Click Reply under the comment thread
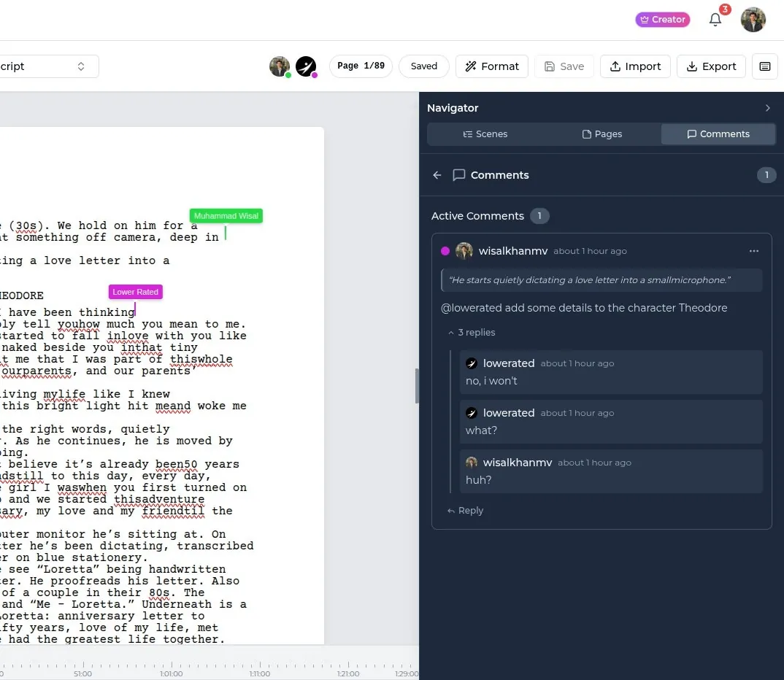Screen dimensions: 784x680 (466, 511)
